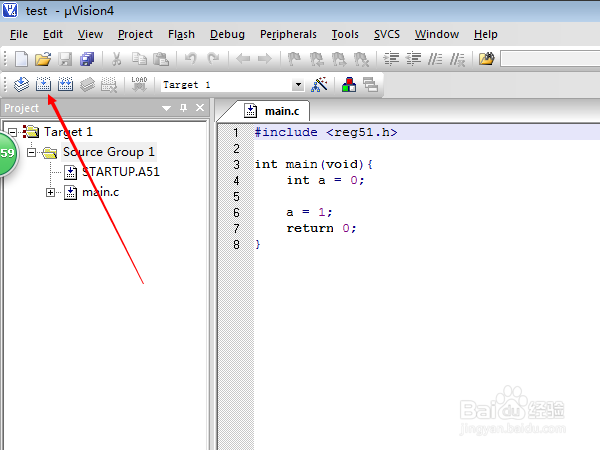Toggle bookmark on current line

tap(294, 59)
